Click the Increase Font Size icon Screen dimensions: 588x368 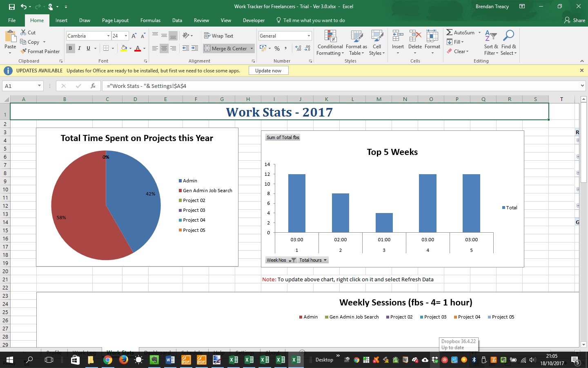134,36
